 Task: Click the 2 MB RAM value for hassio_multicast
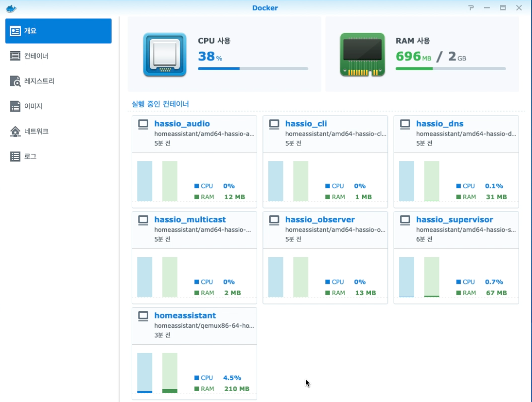click(232, 293)
